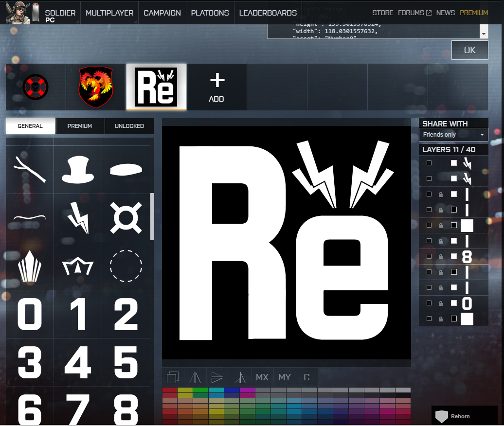Pick the top hat shape

click(x=78, y=169)
